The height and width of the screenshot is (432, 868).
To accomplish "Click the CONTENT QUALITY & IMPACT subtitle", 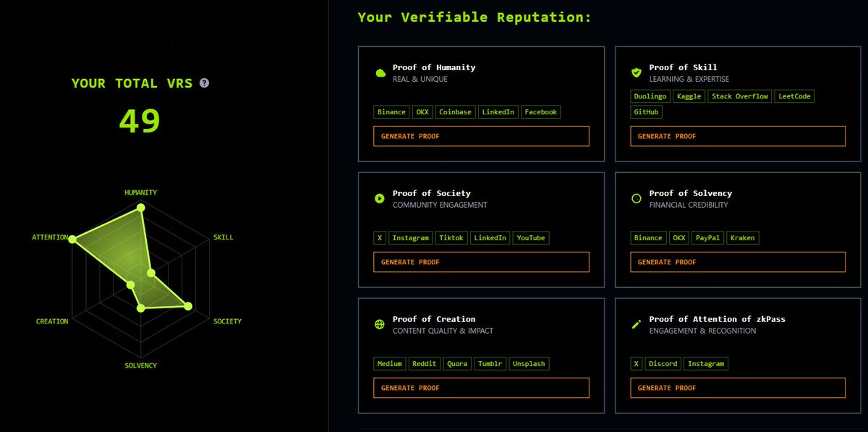I will click(443, 331).
